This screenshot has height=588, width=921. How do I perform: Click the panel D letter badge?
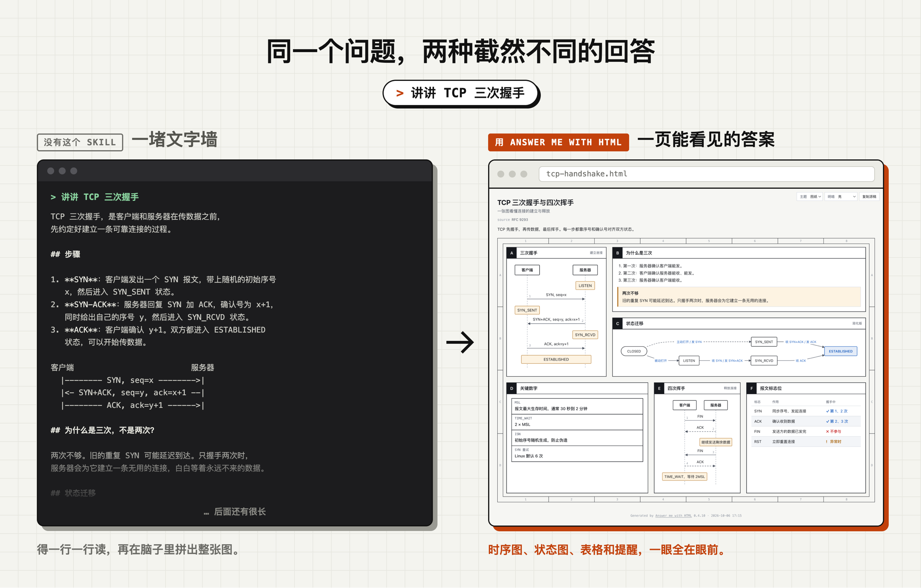512,388
